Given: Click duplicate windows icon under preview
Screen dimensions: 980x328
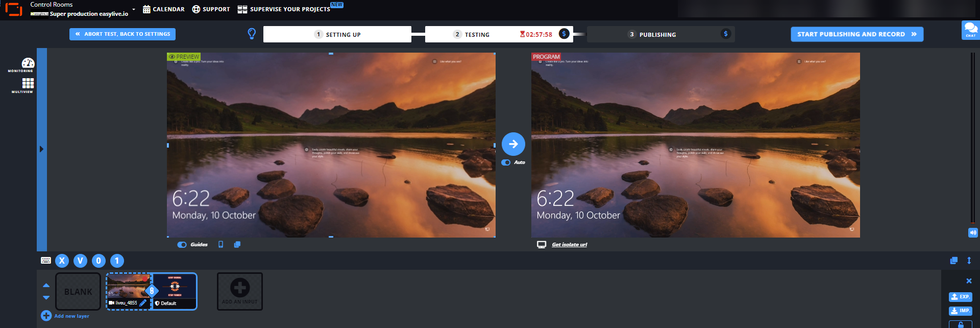Looking at the screenshot, I should click(237, 244).
